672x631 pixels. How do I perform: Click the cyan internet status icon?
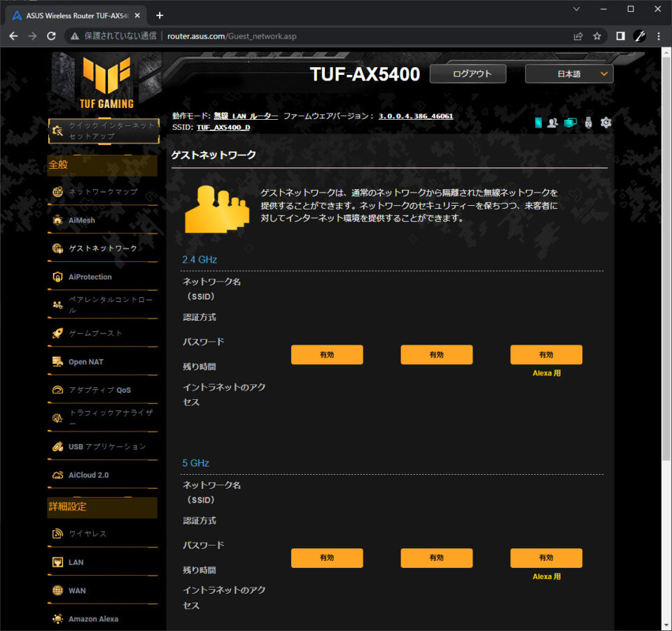click(538, 123)
